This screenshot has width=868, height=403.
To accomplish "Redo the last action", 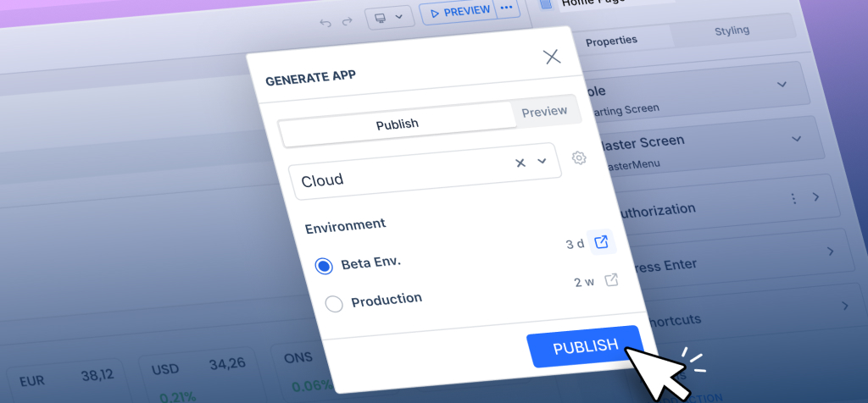I will (x=347, y=22).
